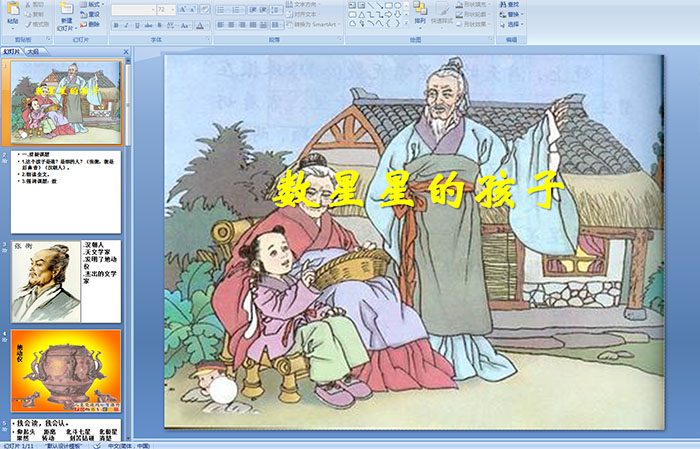
Task: Switch to the Outline (大纲) pane tab
Action: [x=33, y=52]
